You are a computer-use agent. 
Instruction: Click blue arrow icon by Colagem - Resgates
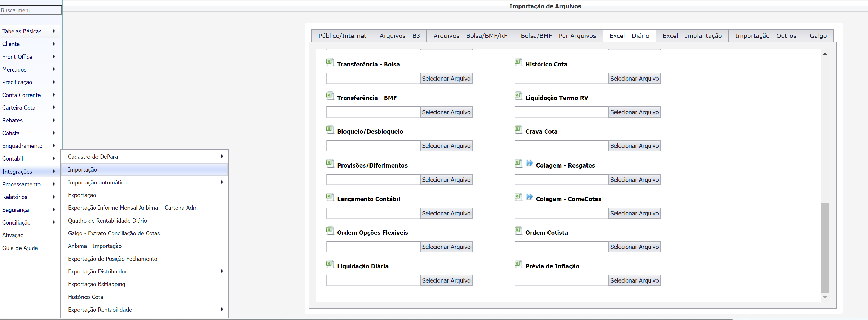pyautogui.click(x=529, y=163)
